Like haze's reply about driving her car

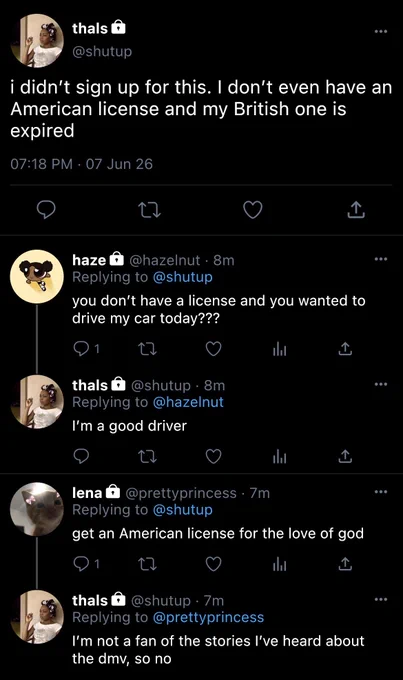coord(213,349)
